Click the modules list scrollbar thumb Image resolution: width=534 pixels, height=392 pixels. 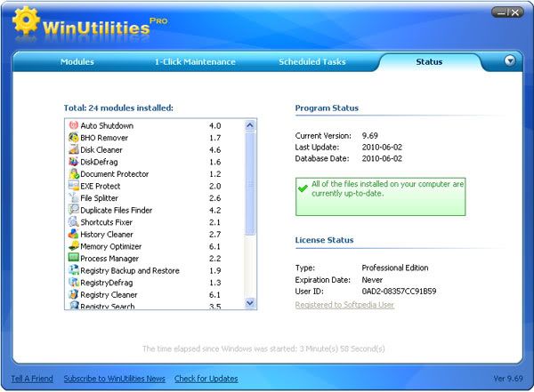(250, 184)
